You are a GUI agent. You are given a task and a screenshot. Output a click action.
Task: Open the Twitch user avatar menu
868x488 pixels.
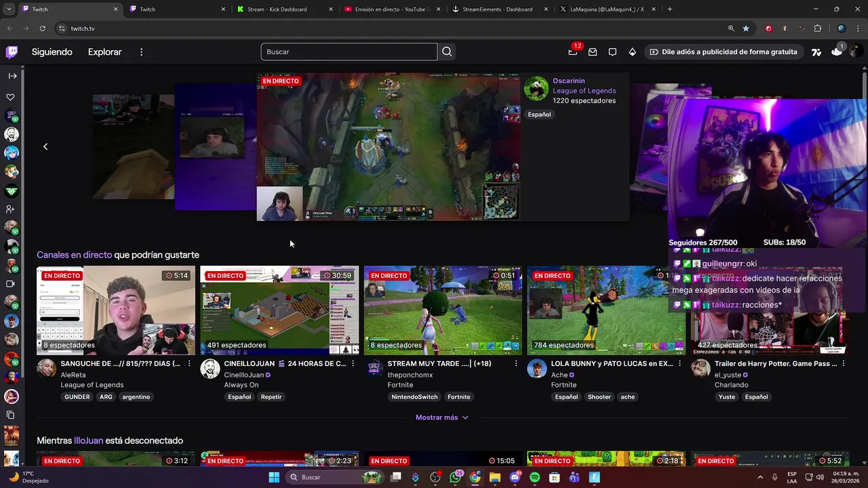[x=856, y=52]
